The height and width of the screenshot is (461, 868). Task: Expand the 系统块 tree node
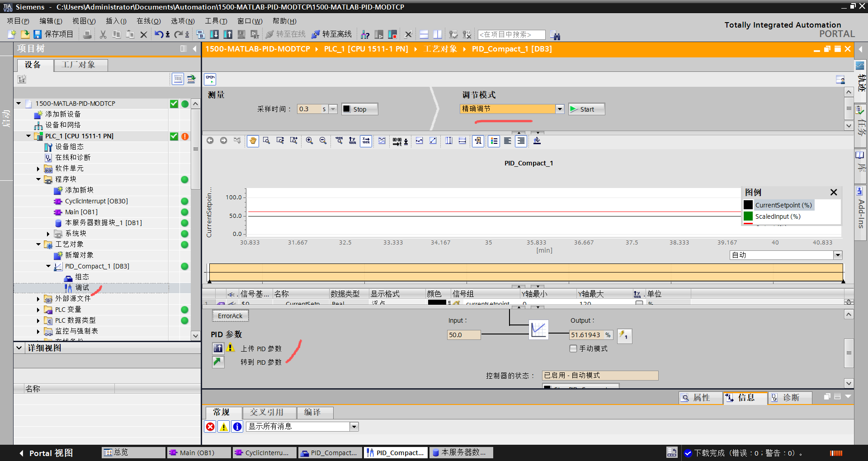click(48, 234)
